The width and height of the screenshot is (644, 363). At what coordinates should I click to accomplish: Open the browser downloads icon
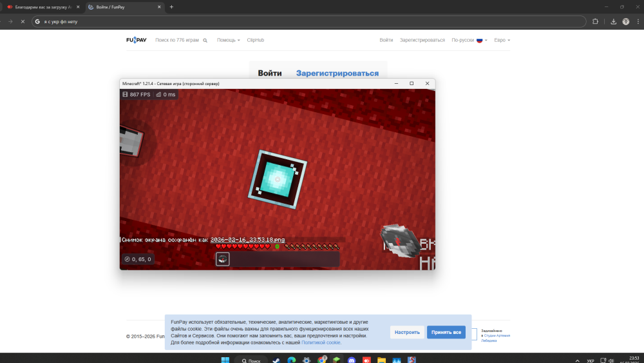click(x=613, y=21)
